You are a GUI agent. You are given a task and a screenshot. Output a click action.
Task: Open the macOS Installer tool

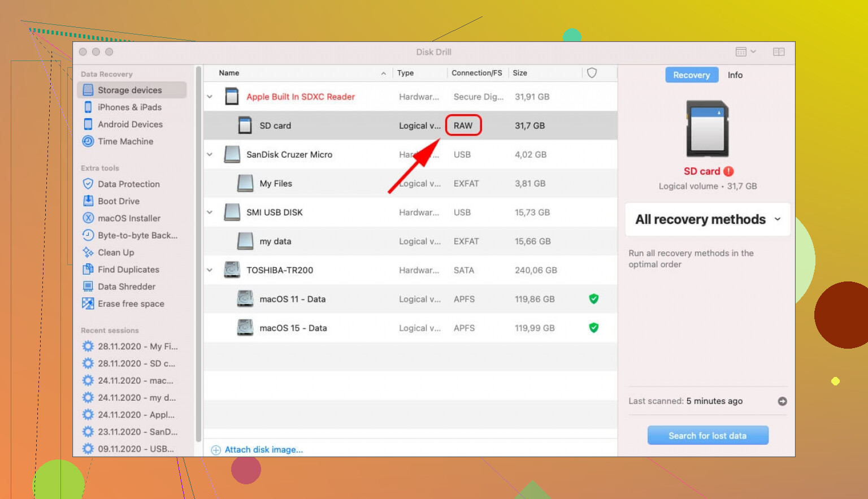tap(128, 218)
